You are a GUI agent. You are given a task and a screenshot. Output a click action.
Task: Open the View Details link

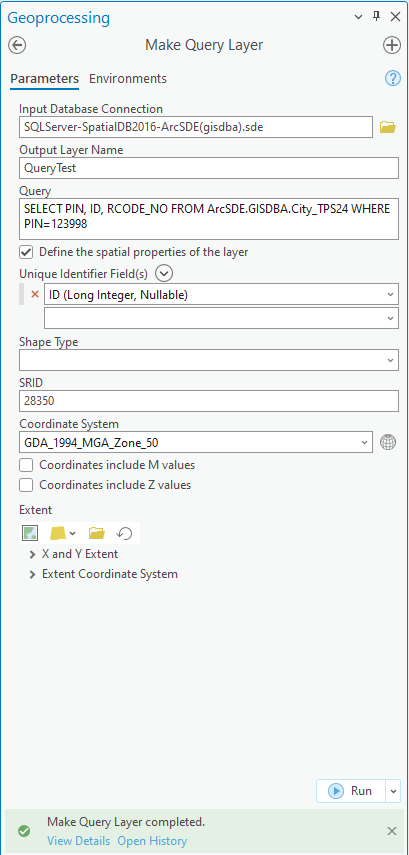pos(79,841)
